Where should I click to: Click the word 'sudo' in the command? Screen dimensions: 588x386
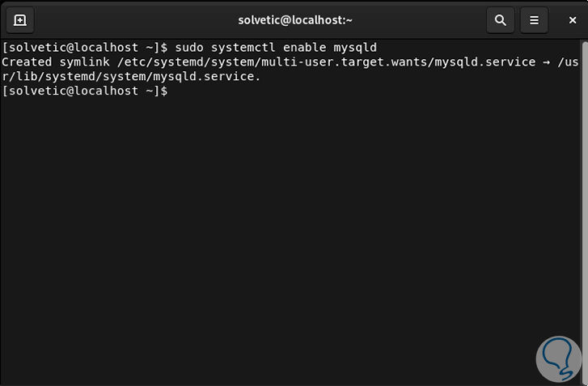click(189, 47)
